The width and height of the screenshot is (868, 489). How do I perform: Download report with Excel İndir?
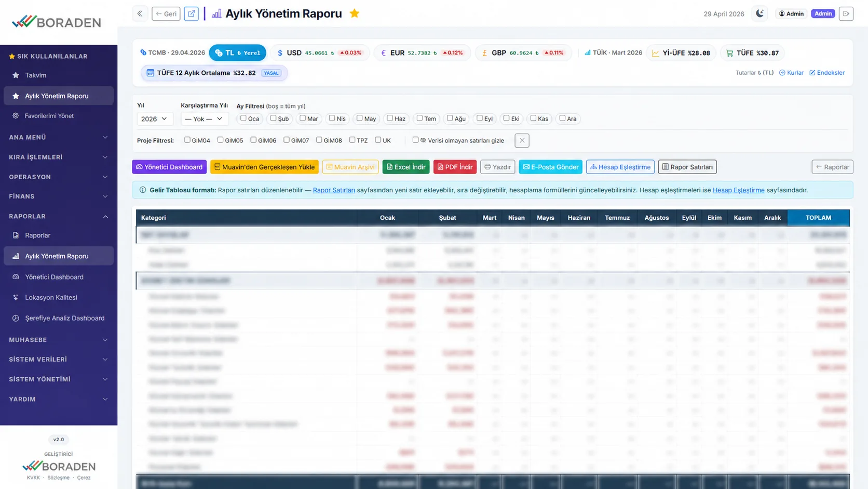[x=406, y=167]
